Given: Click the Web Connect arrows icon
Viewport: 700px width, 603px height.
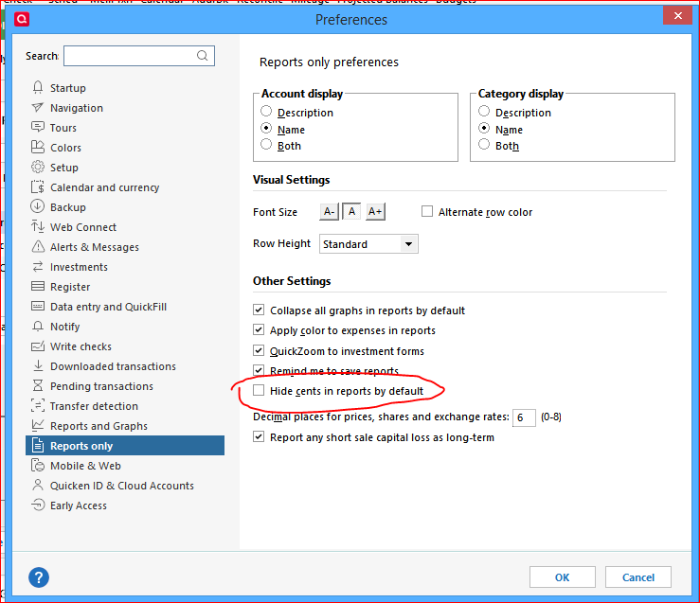Looking at the screenshot, I should (38, 226).
